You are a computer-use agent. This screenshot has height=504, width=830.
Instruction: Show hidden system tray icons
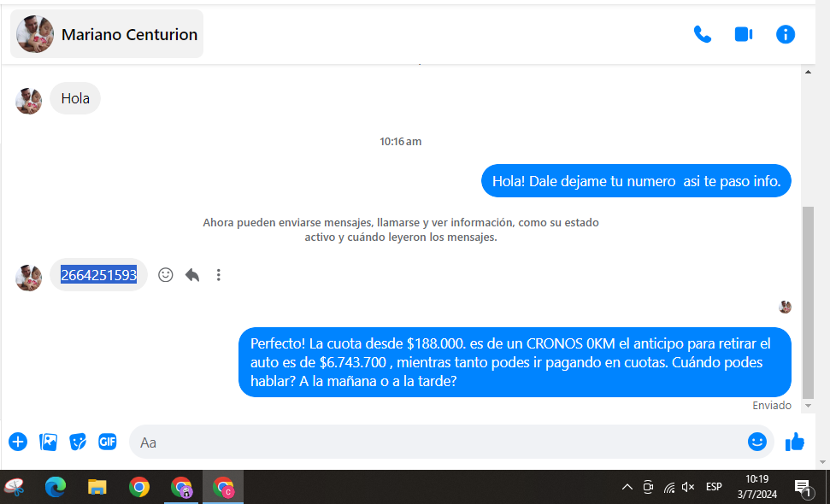tap(627, 487)
